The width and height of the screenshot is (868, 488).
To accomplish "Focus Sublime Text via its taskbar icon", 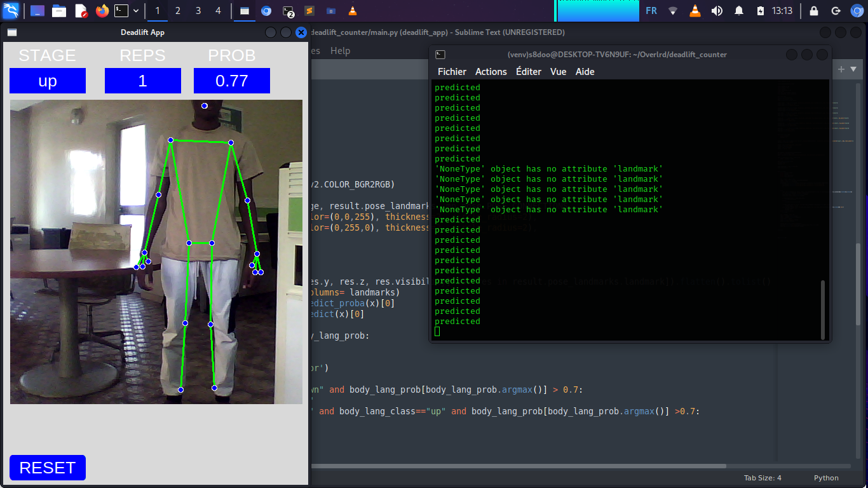I will point(310,10).
